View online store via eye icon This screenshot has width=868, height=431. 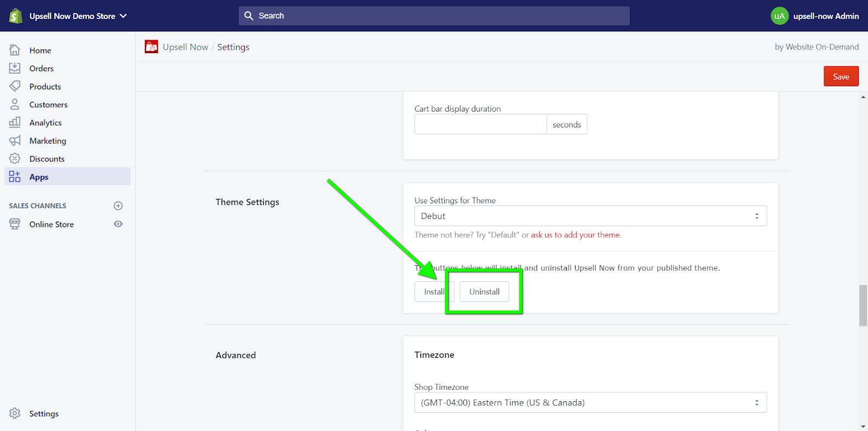pyautogui.click(x=118, y=224)
